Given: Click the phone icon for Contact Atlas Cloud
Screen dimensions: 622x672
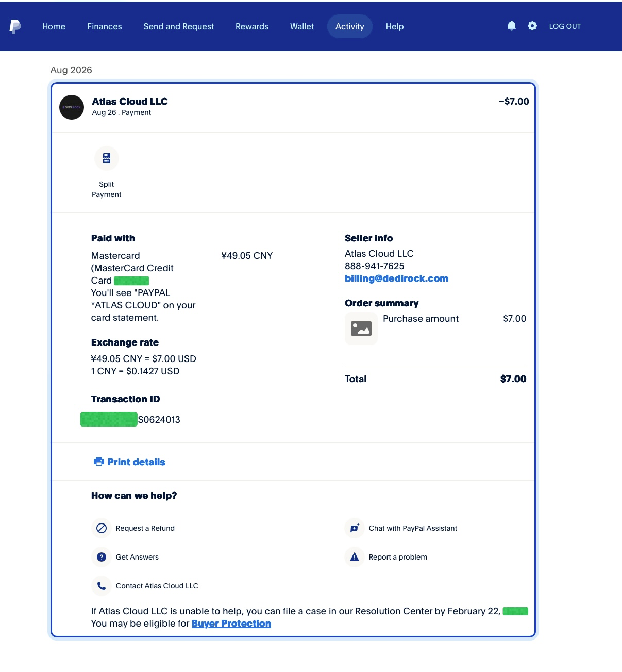Looking at the screenshot, I should (102, 586).
